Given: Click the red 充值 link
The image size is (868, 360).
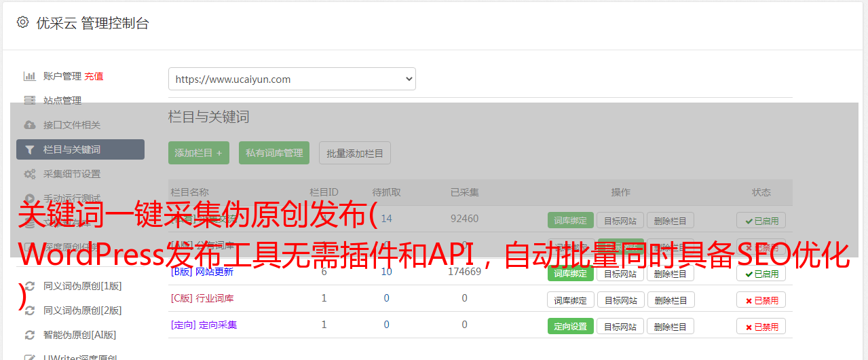Looking at the screenshot, I should click(x=94, y=76).
